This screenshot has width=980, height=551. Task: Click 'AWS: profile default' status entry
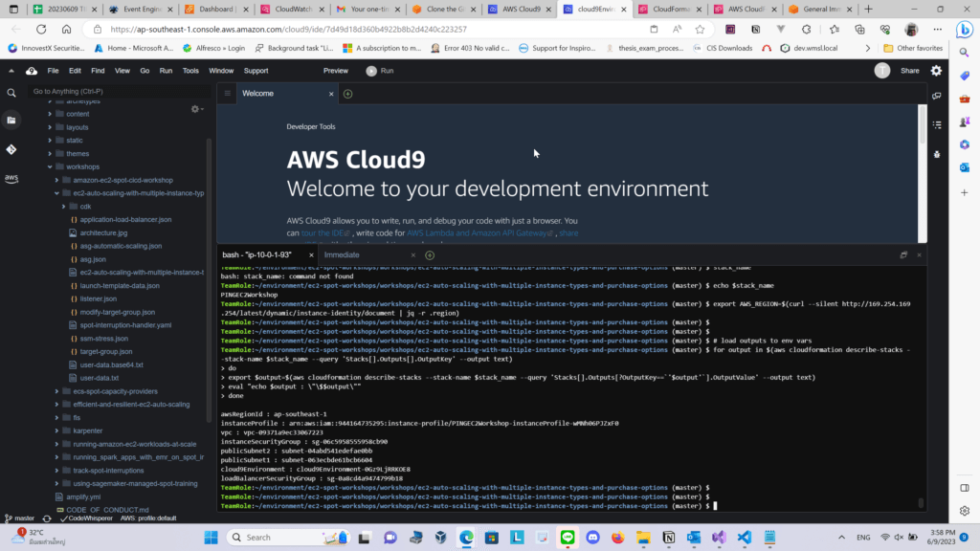pyautogui.click(x=148, y=518)
